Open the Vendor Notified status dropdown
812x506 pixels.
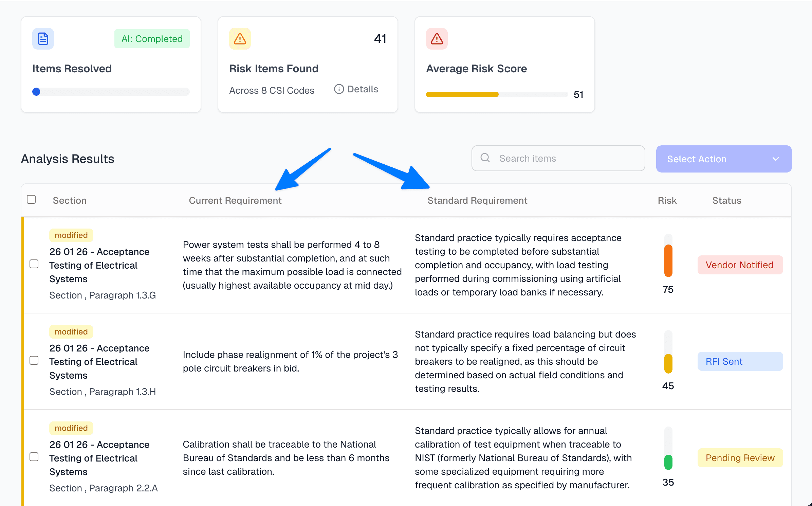pyautogui.click(x=740, y=265)
